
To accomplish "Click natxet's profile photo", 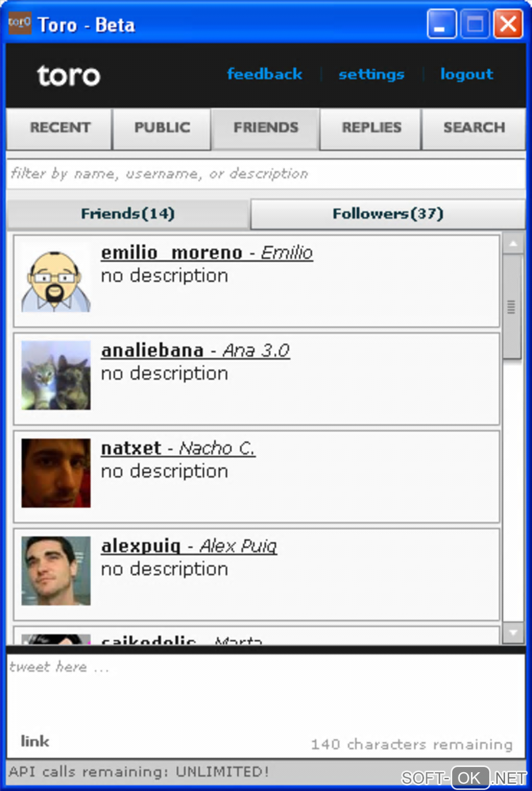I will [x=56, y=473].
